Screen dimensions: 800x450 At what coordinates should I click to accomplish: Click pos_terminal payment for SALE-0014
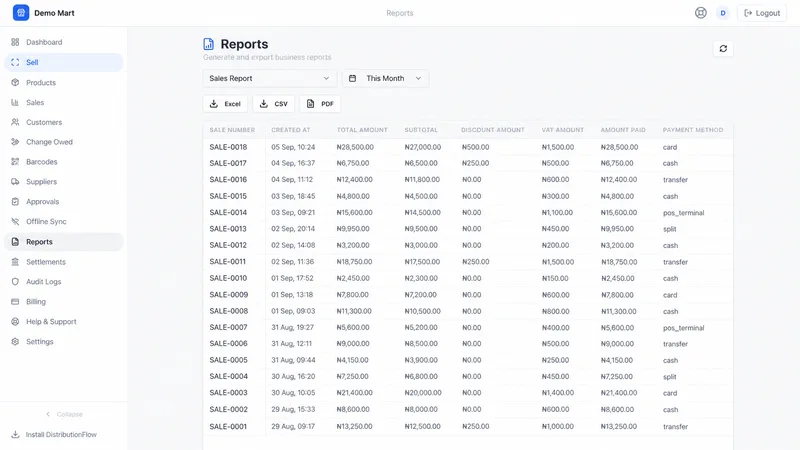pos(683,213)
